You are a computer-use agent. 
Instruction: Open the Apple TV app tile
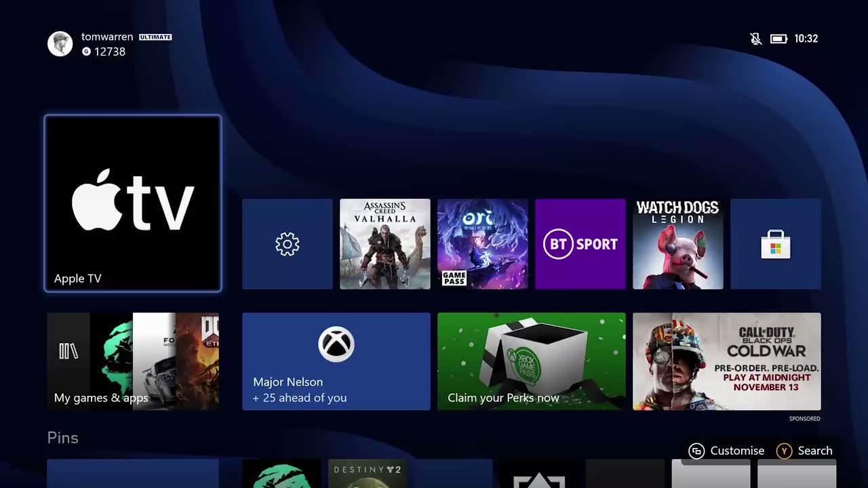coord(133,203)
